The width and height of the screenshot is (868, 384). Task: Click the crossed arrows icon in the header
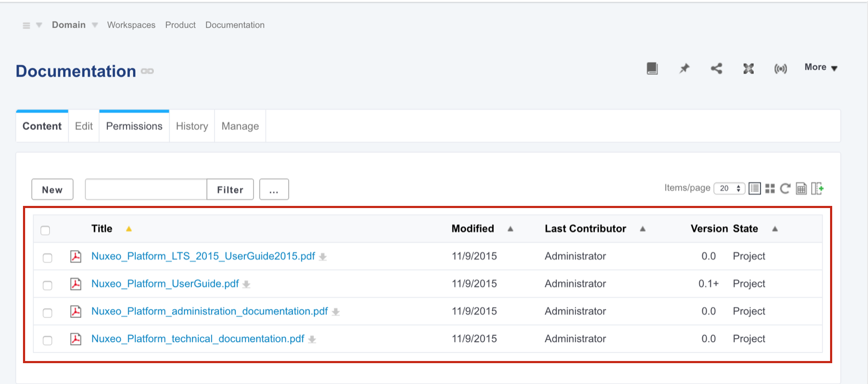click(x=748, y=68)
